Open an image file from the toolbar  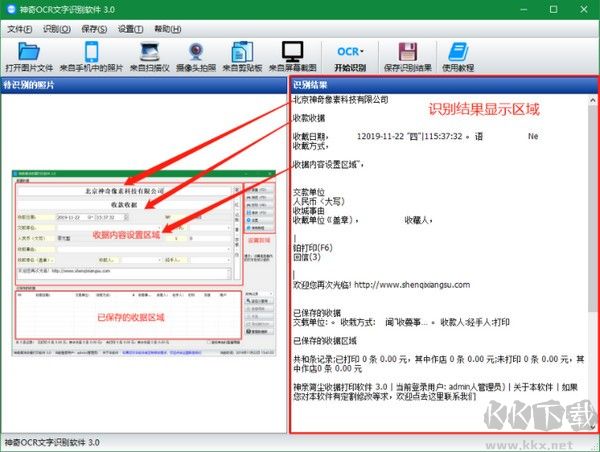point(30,57)
